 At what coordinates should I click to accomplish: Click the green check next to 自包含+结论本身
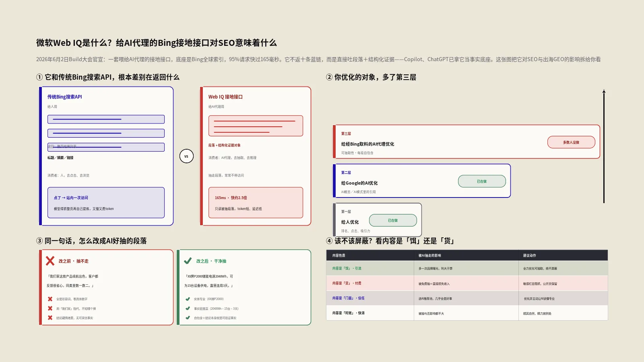point(188,318)
